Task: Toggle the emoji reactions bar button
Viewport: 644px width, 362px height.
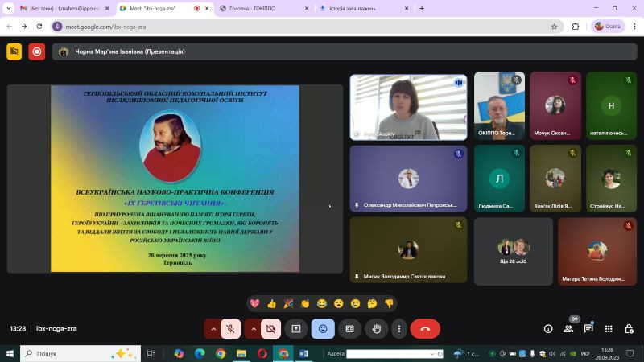Action: (323, 328)
